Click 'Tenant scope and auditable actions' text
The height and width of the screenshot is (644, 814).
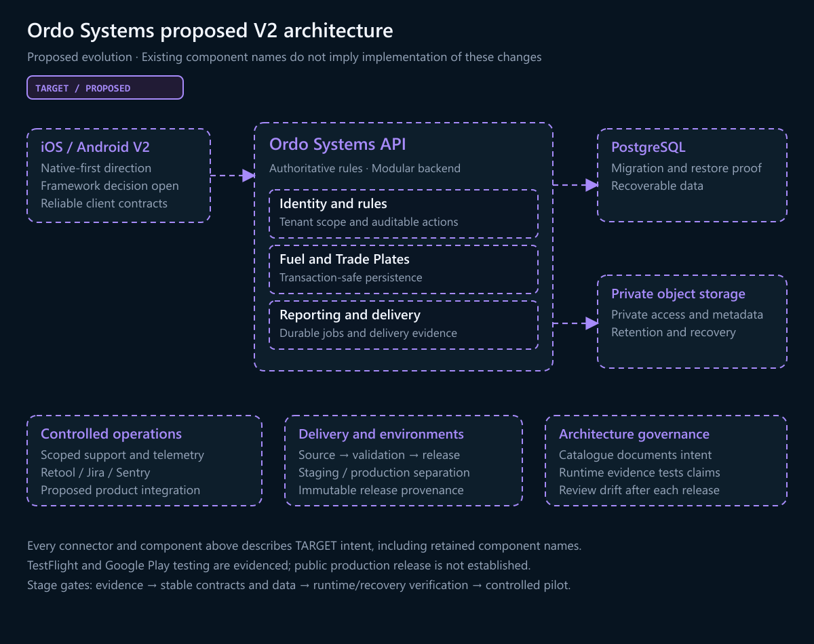pyautogui.click(x=368, y=222)
